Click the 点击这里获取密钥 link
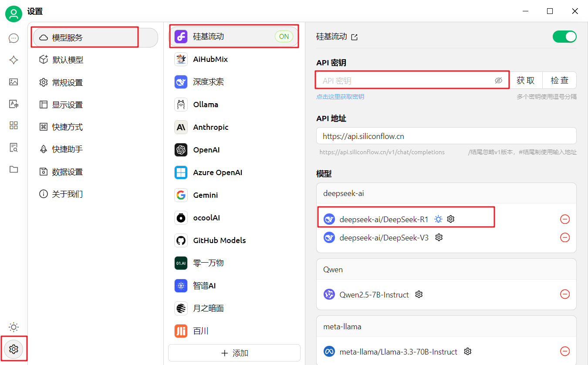Image resolution: width=588 pixels, height=365 pixels. pyautogui.click(x=340, y=97)
